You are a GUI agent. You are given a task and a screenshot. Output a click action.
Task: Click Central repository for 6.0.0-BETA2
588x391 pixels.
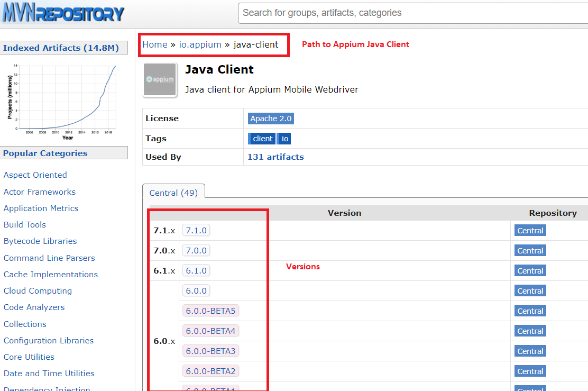(x=530, y=371)
